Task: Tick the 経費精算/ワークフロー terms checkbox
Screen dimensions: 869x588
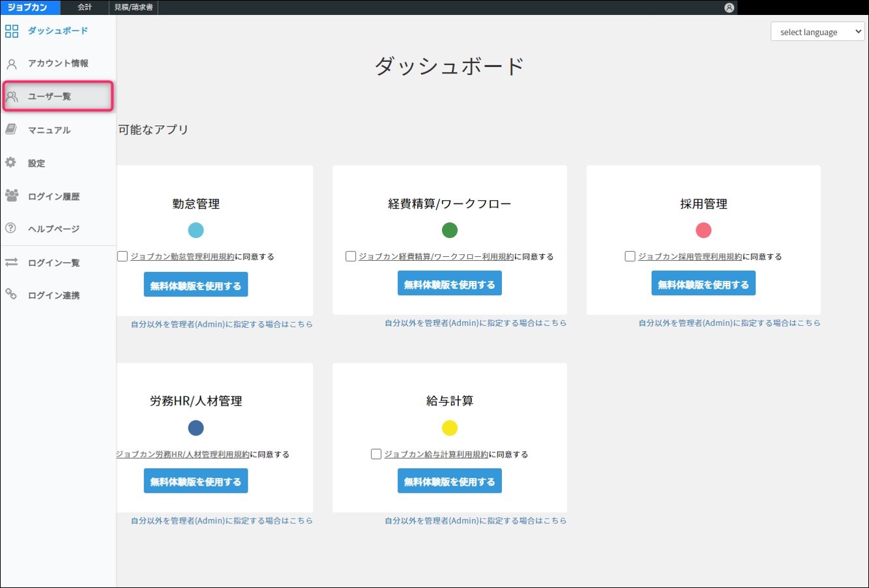Action: tap(351, 256)
